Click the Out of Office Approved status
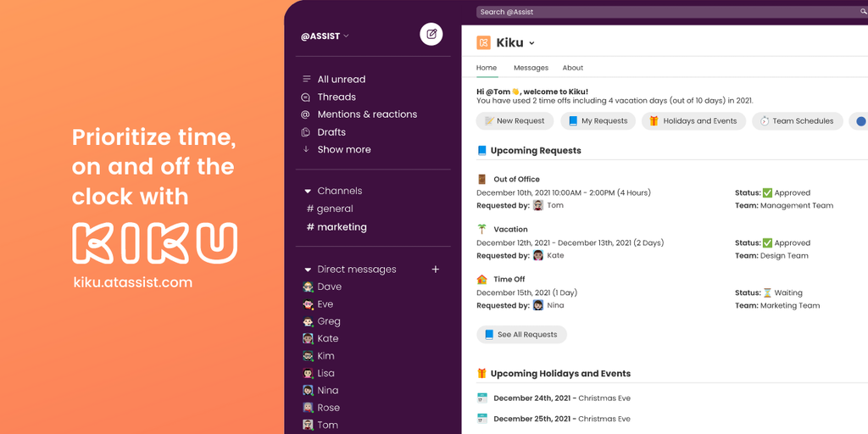 point(786,192)
